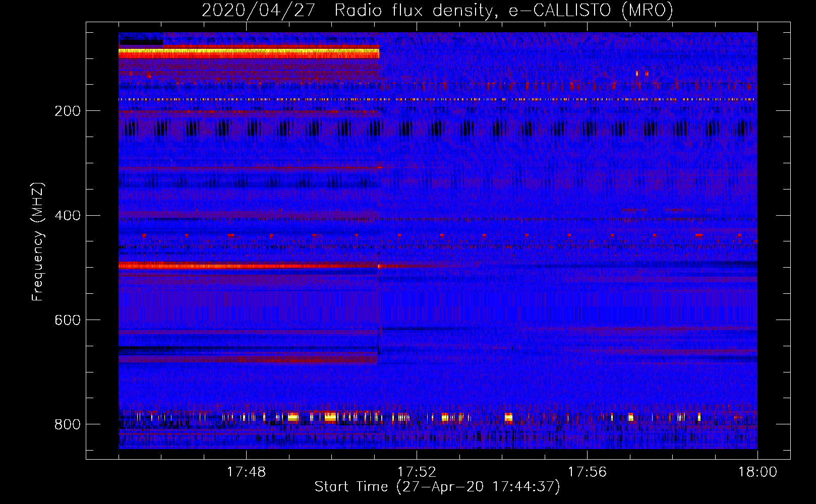Viewport: 816px width, 504px height.
Task: Click the 600 frequency tick label
Action: [68, 320]
